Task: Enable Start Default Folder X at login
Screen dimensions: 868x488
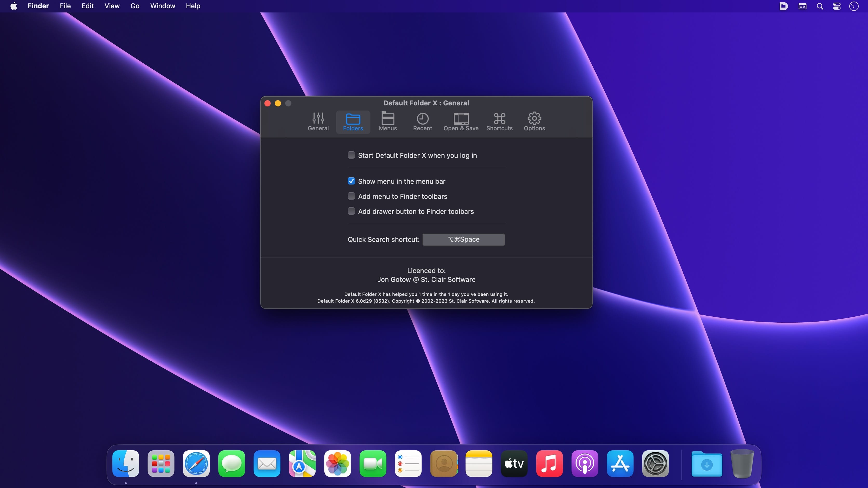Action: tap(351, 155)
